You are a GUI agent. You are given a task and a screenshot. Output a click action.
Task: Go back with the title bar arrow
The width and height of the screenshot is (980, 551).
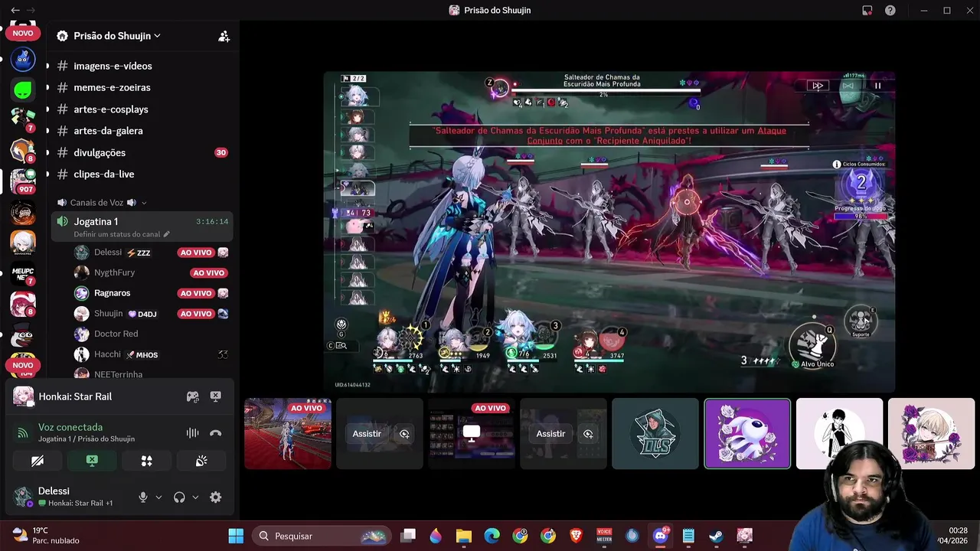(15, 10)
